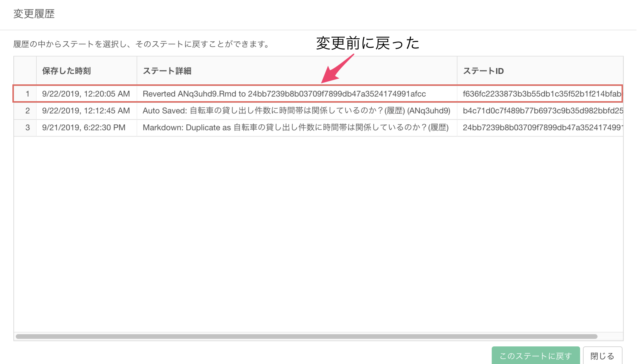Click the Auto Saved state detail cell

[296, 111]
